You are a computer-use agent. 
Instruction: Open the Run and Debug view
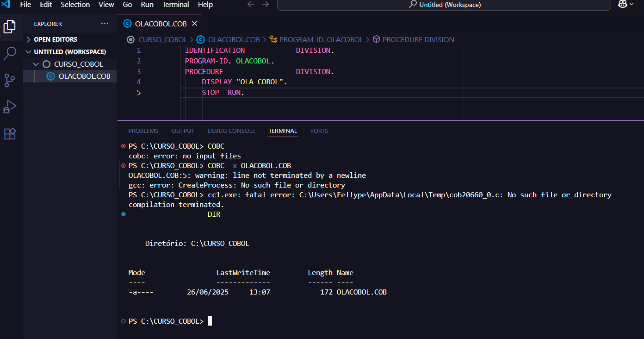[x=10, y=107]
